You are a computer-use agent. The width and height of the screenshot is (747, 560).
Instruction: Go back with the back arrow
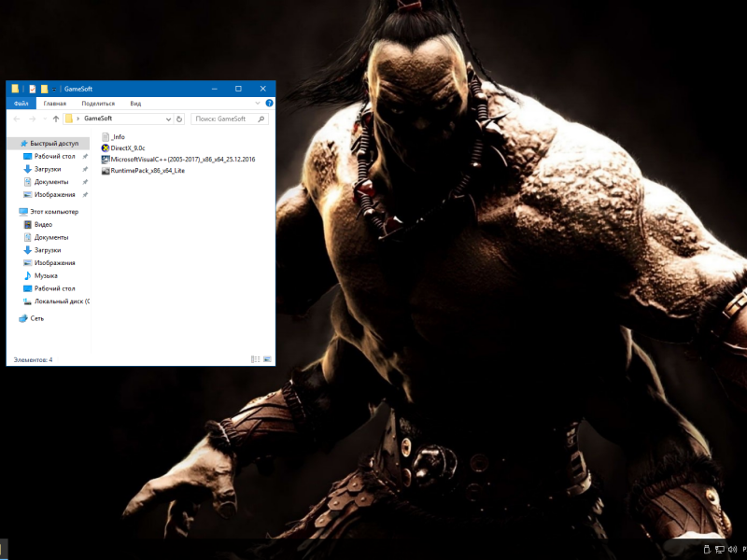pyautogui.click(x=17, y=119)
